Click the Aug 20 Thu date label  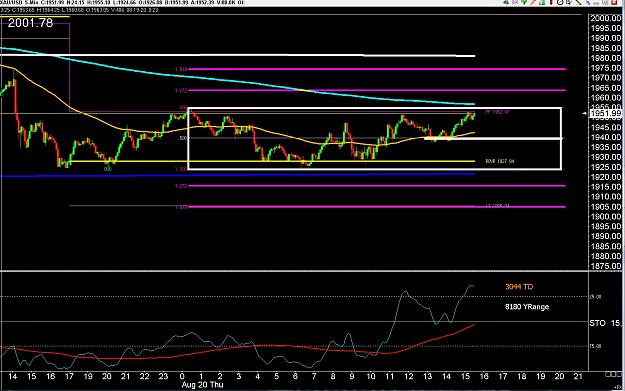click(202, 385)
